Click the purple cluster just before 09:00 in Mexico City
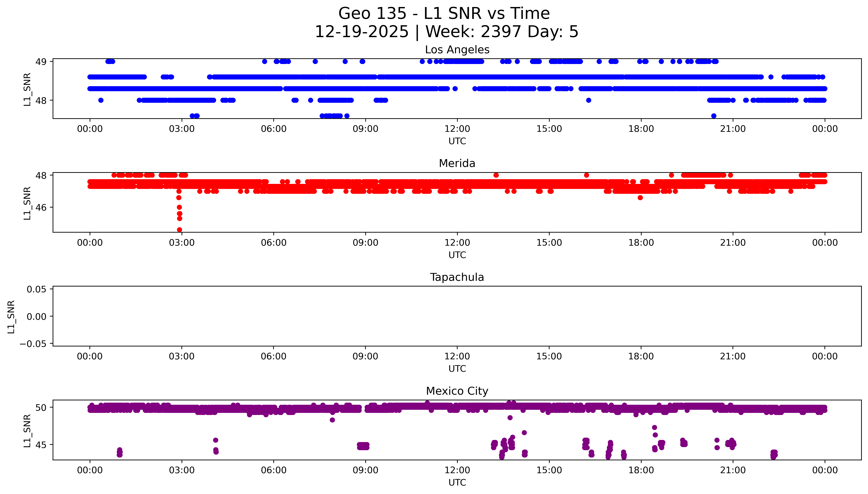The width and height of the screenshot is (868, 494). tap(363, 446)
